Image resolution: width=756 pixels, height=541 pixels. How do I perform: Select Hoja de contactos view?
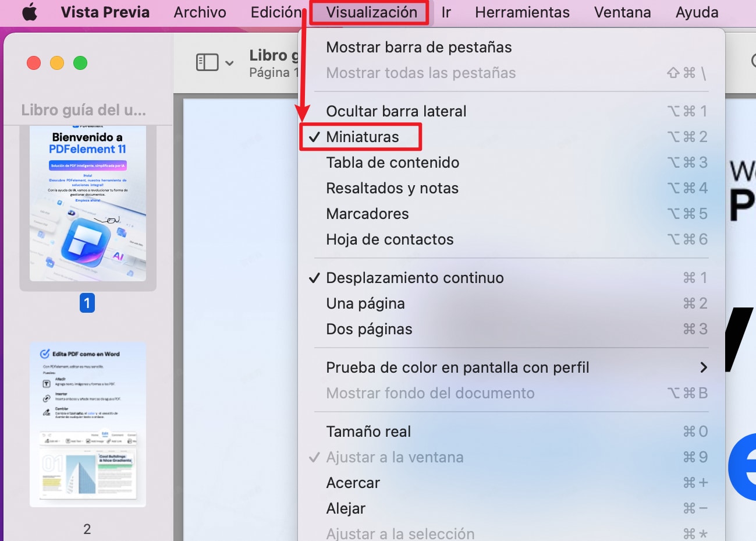[389, 239]
